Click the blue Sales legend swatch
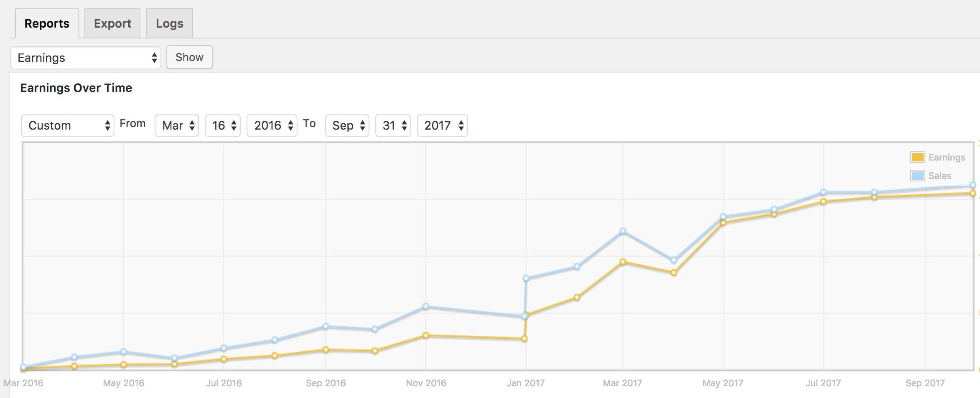This screenshot has height=398, width=980. [917, 176]
